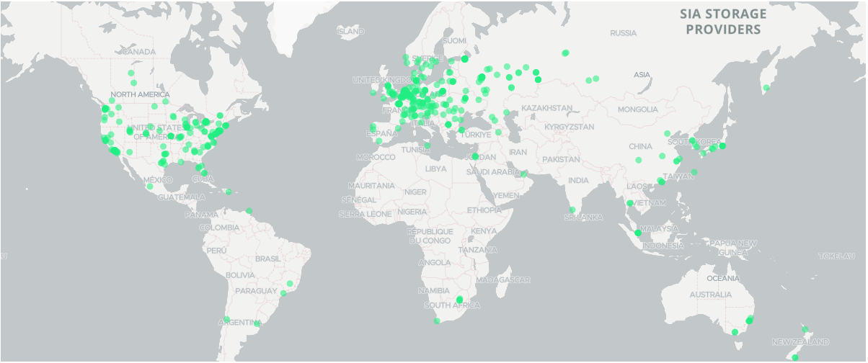Click the KENYA country label

(483, 231)
